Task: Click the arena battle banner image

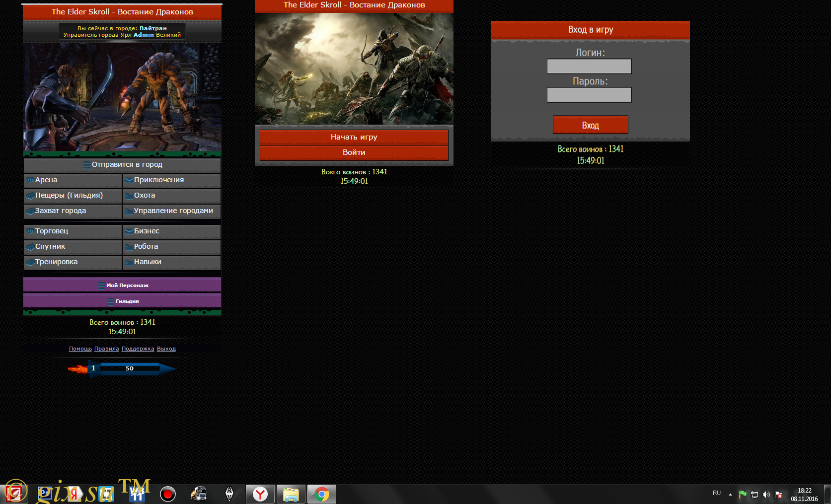Action: pyautogui.click(x=122, y=97)
